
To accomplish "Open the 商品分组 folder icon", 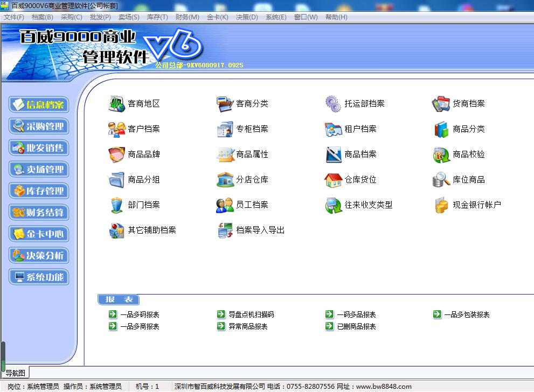I will [117, 180].
